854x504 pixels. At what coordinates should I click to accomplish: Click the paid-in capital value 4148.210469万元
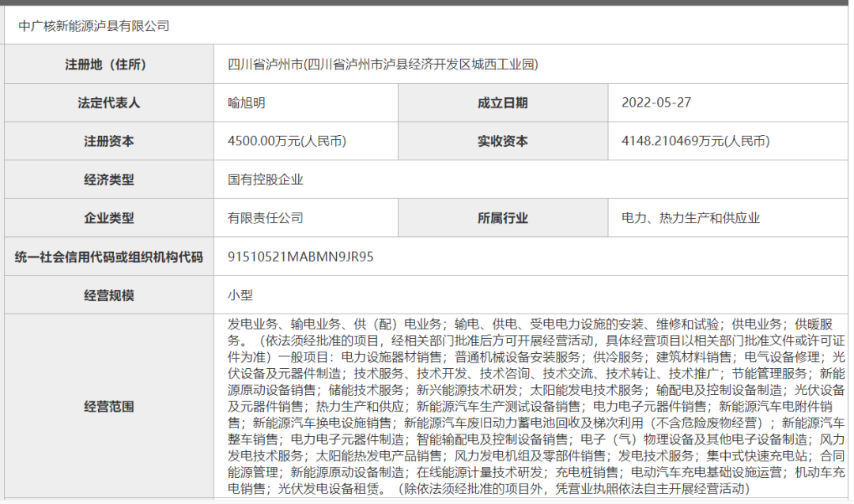[x=695, y=142]
